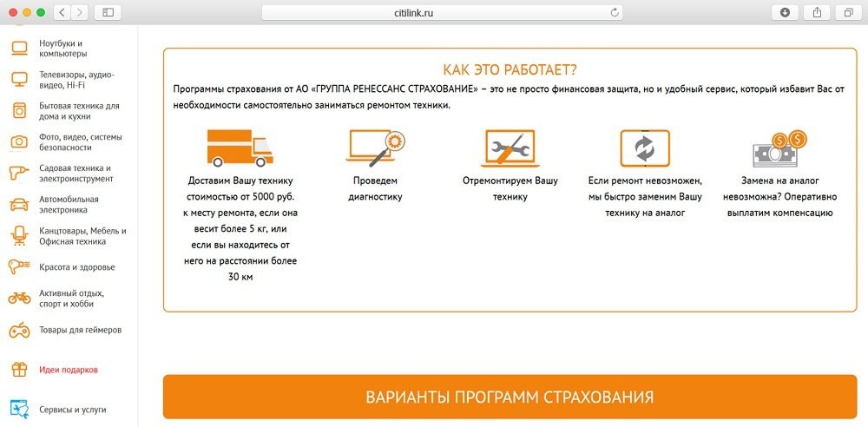The height and width of the screenshot is (427, 868).
Task: Click the Safari share button
Action: click(x=817, y=12)
